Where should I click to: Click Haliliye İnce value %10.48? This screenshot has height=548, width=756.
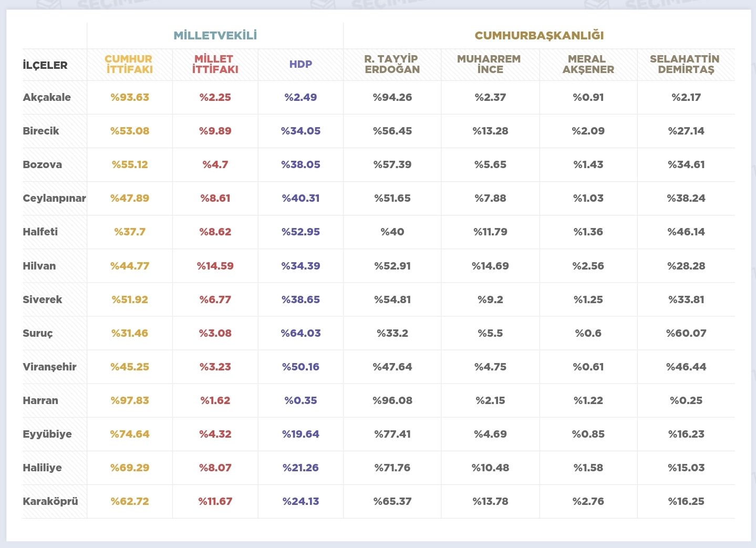490,468
